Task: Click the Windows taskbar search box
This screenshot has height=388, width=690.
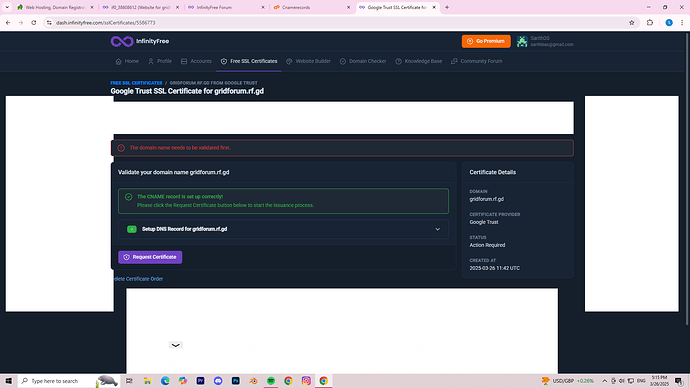Action: click(x=68, y=381)
